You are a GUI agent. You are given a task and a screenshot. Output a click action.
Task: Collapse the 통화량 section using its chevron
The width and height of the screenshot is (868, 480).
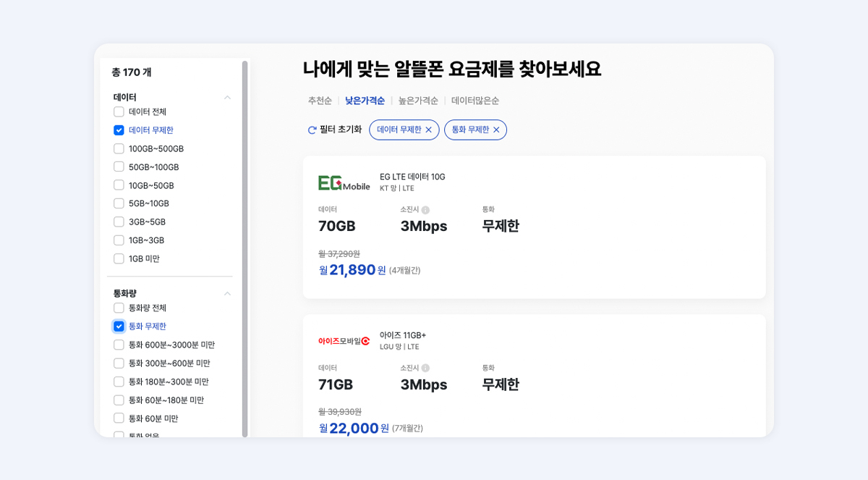227,292
